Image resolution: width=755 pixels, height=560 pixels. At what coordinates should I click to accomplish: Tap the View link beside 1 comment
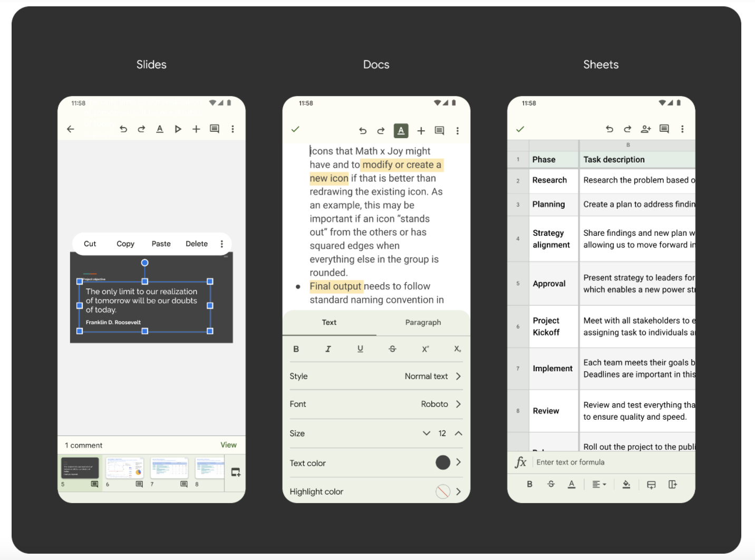[x=228, y=445]
